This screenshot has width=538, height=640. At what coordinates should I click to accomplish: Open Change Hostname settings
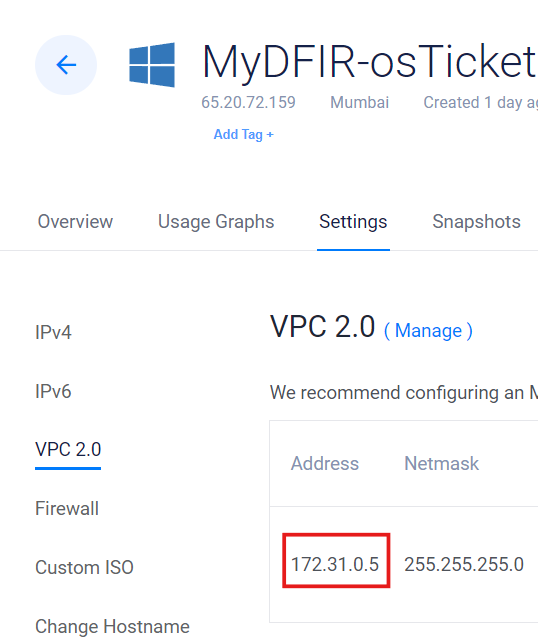click(112, 627)
